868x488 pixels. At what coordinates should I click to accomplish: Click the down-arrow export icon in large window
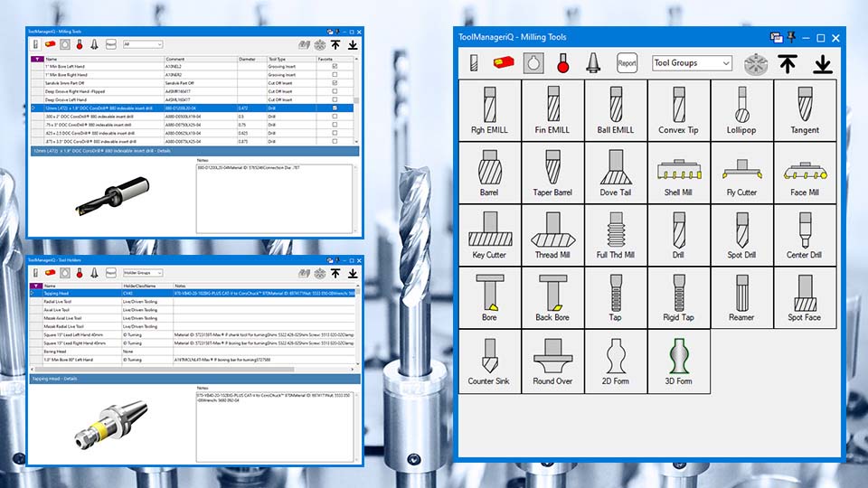[x=823, y=63]
